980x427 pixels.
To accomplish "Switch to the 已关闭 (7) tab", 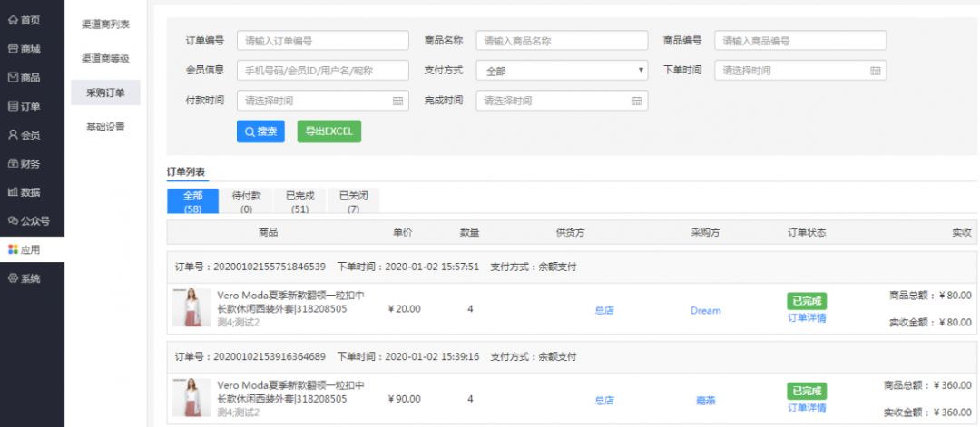I will tap(354, 201).
